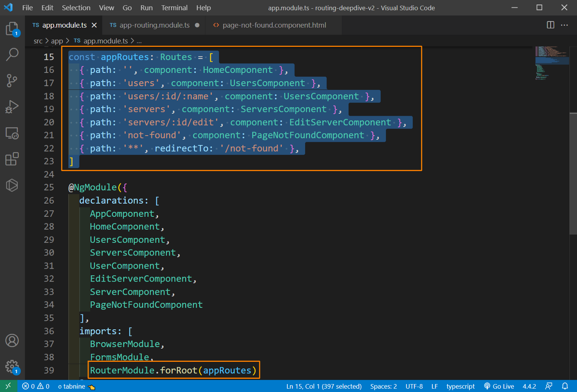Open errors and warnings count in status bar
Image resolution: width=577 pixels, height=392 pixels.
pyautogui.click(x=36, y=386)
